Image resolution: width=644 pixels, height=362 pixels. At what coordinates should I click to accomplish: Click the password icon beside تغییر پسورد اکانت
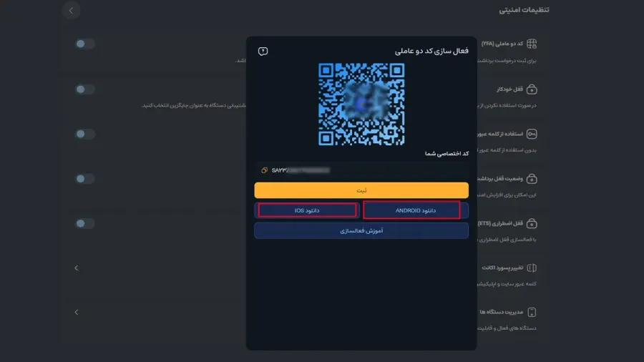pos(532,268)
